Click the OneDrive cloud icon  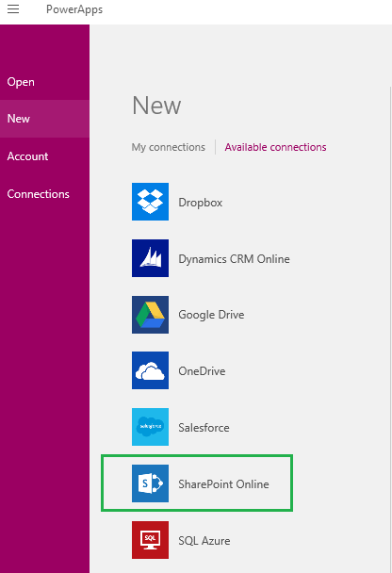tap(150, 370)
